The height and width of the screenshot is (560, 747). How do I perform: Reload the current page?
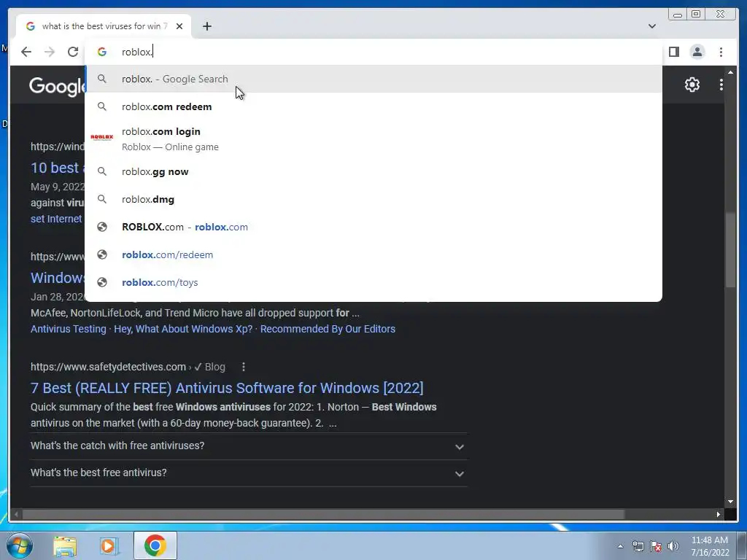click(73, 52)
